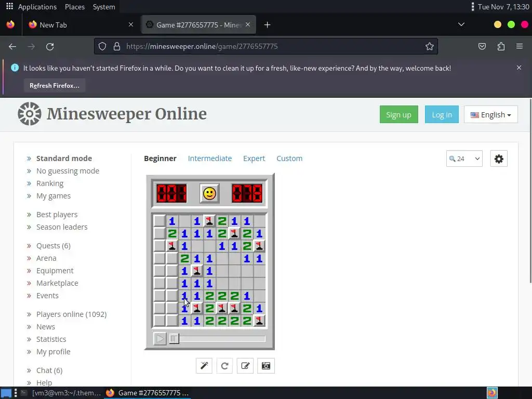Click the Sign up button
532x399 pixels.
coord(398,115)
